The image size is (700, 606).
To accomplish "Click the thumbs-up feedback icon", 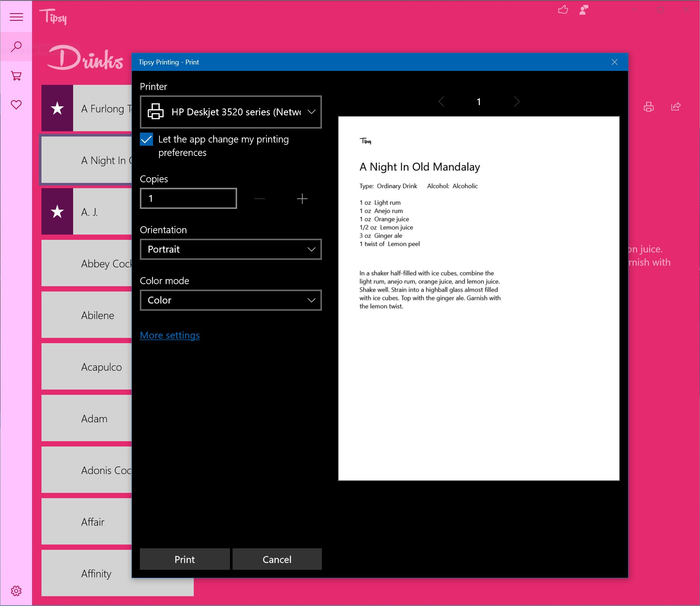I will coord(563,9).
